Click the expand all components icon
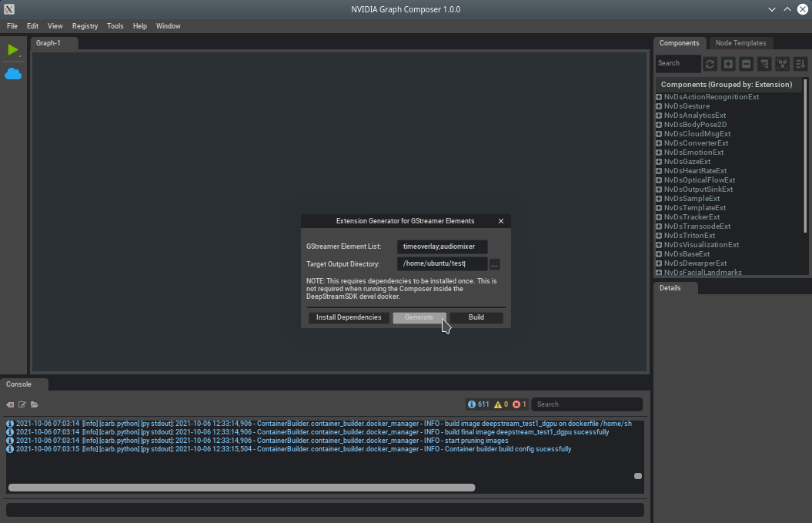 pos(728,64)
